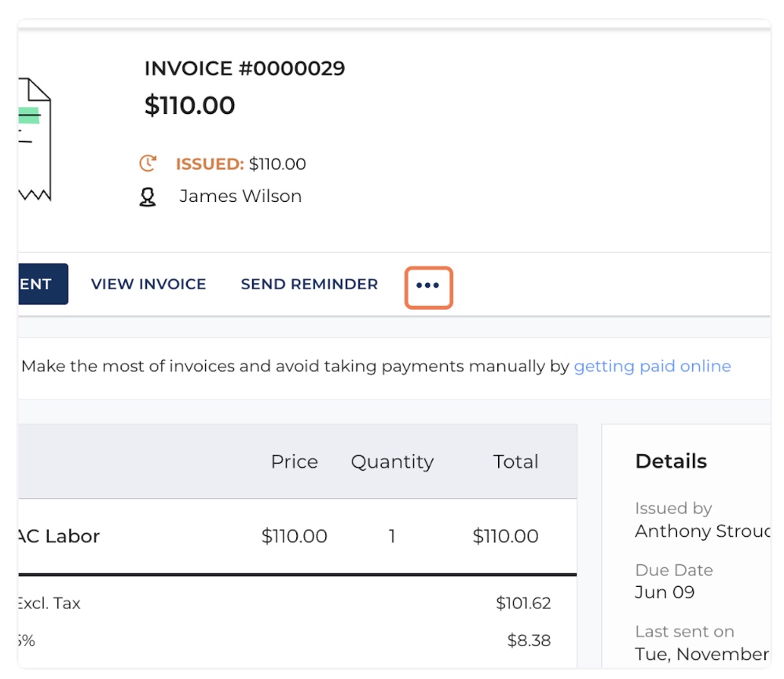This screenshot has height=679, width=784.
Task: Click the person icon beside James Wilson
Action: point(148,196)
